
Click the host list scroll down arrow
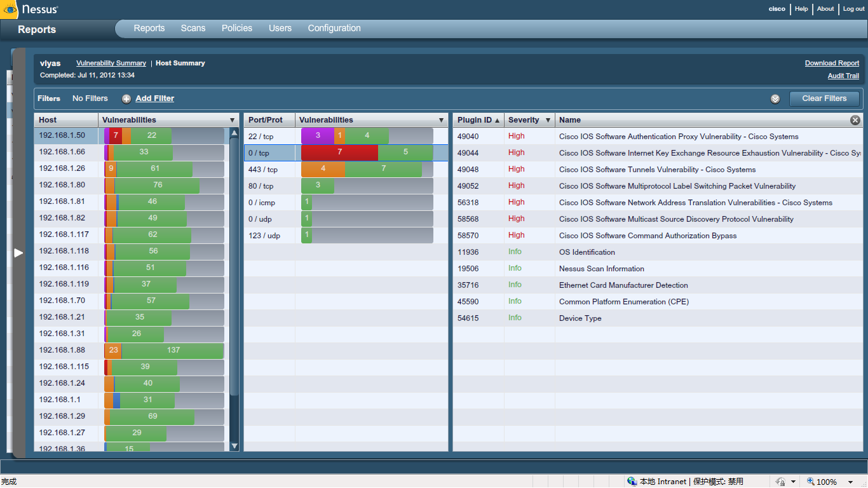click(234, 446)
